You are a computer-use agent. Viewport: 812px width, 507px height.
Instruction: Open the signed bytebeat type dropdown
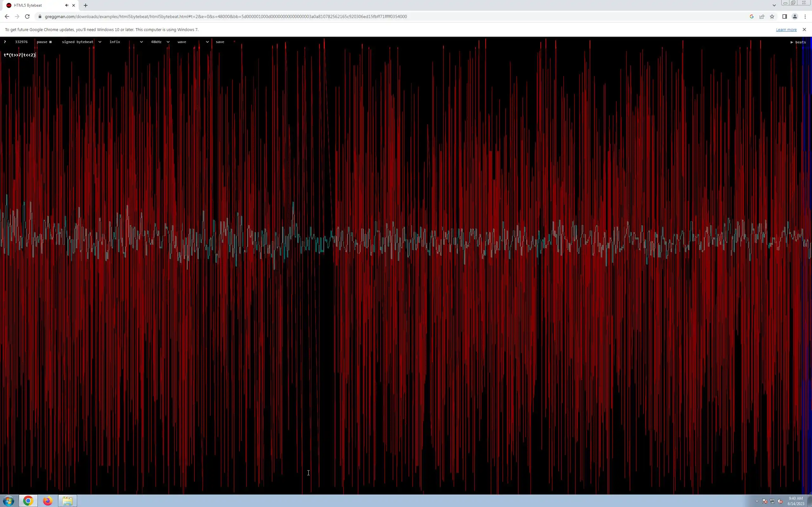[x=81, y=42]
